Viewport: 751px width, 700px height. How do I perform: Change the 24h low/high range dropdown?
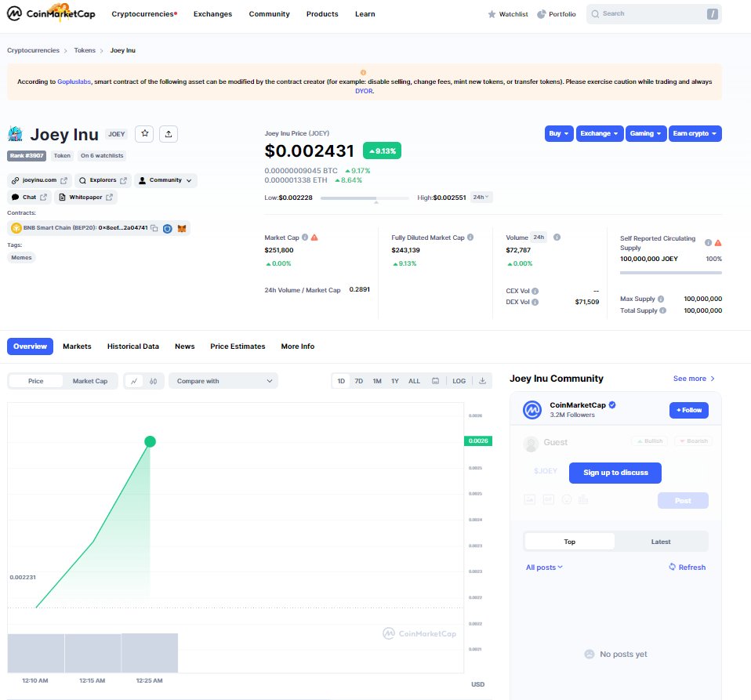pyautogui.click(x=481, y=198)
